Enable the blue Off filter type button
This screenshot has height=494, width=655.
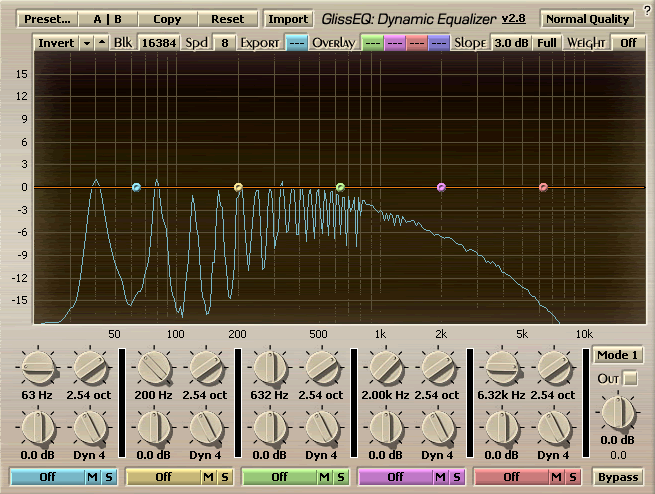click(x=48, y=477)
